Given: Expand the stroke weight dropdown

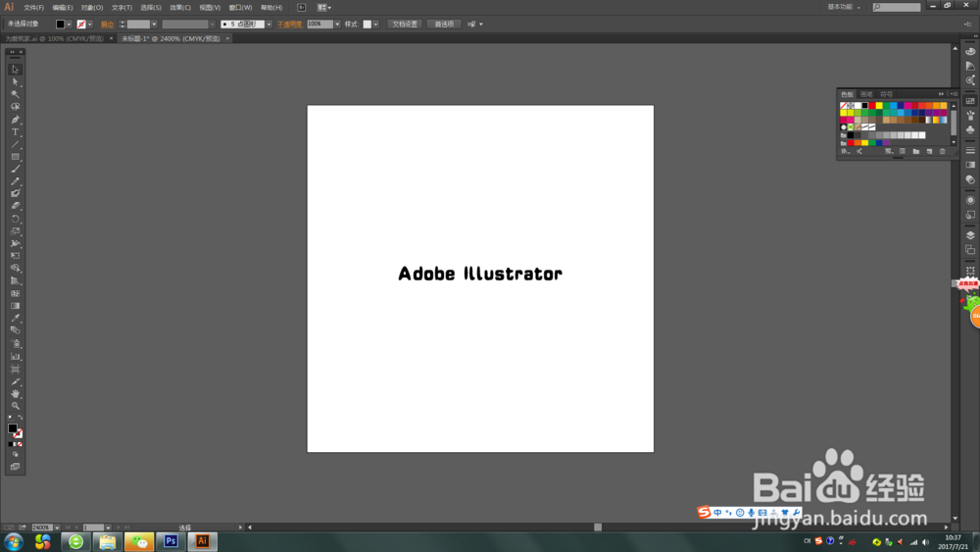Looking at the screenshot, I should pos(154,25).
